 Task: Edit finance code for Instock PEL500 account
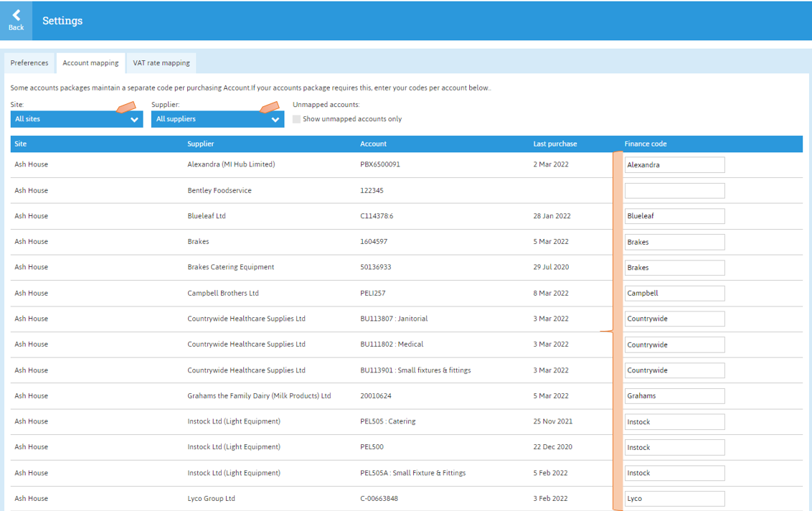[674, 447]
